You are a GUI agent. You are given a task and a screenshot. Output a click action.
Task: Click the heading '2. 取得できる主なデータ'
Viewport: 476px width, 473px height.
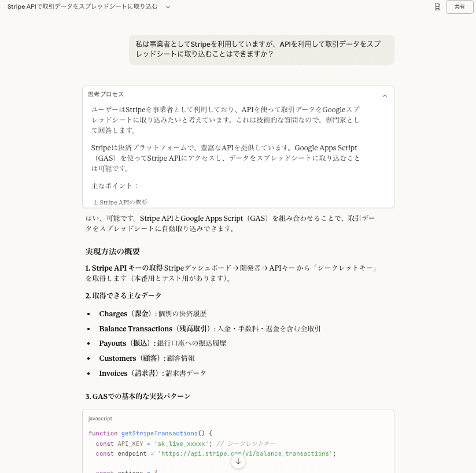coord(123,295)
